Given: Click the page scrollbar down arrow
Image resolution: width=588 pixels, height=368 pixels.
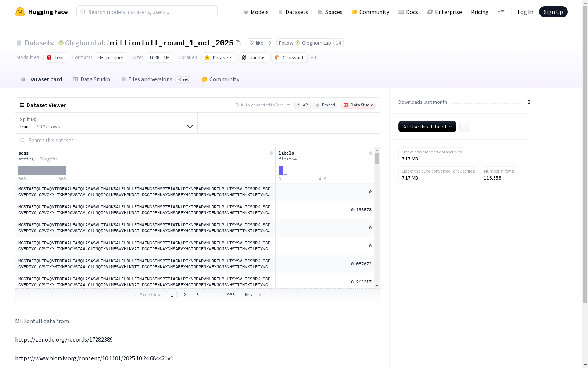Looking at the screenshot, I should [x=585, y=365].
